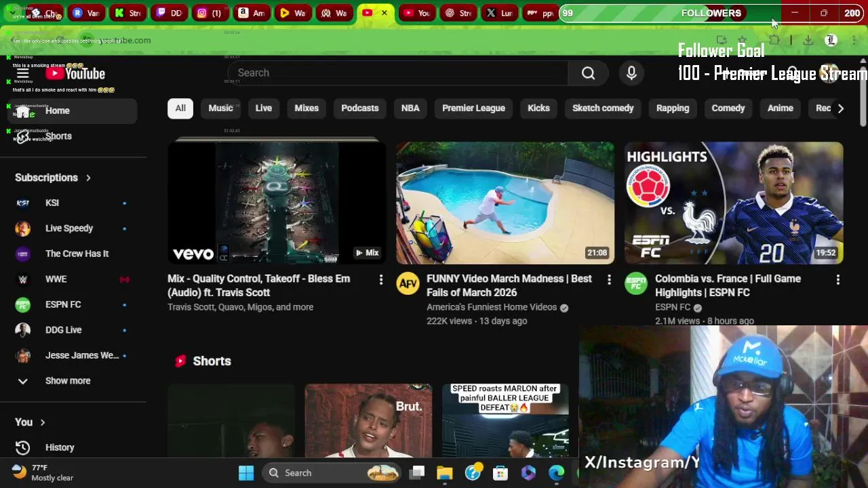This screenshot has width=868, height=488.
Task: Play the pool fail video thumbnail
Action: click(505, 203)
